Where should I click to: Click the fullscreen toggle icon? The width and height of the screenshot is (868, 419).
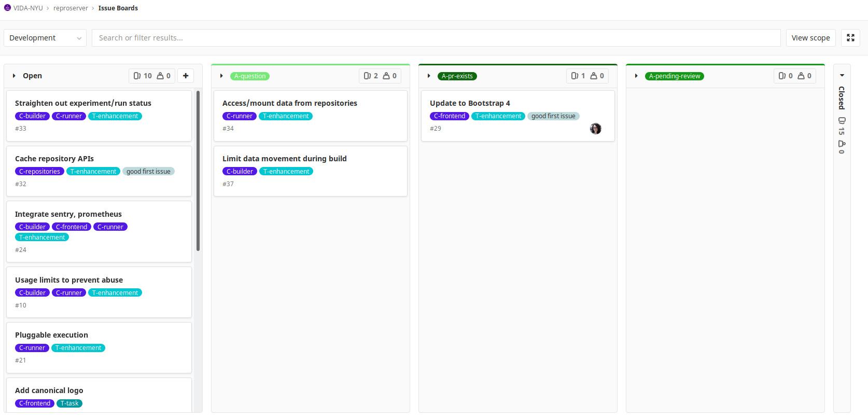tap(850, 38)
